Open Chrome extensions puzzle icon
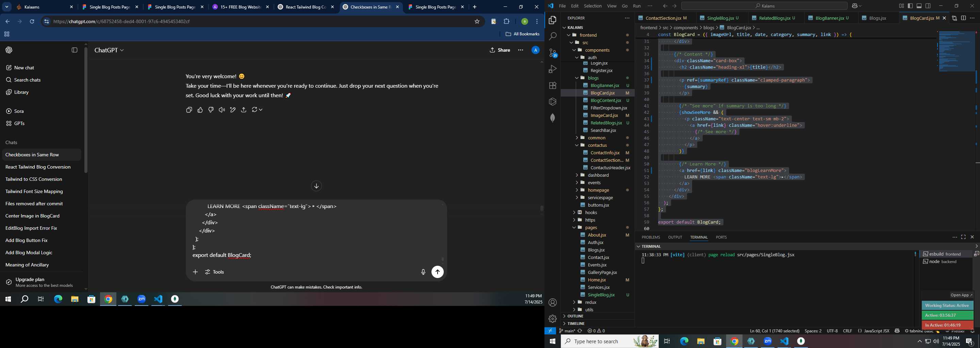Viewport: 980px width, 348px height. pos(507,22)
